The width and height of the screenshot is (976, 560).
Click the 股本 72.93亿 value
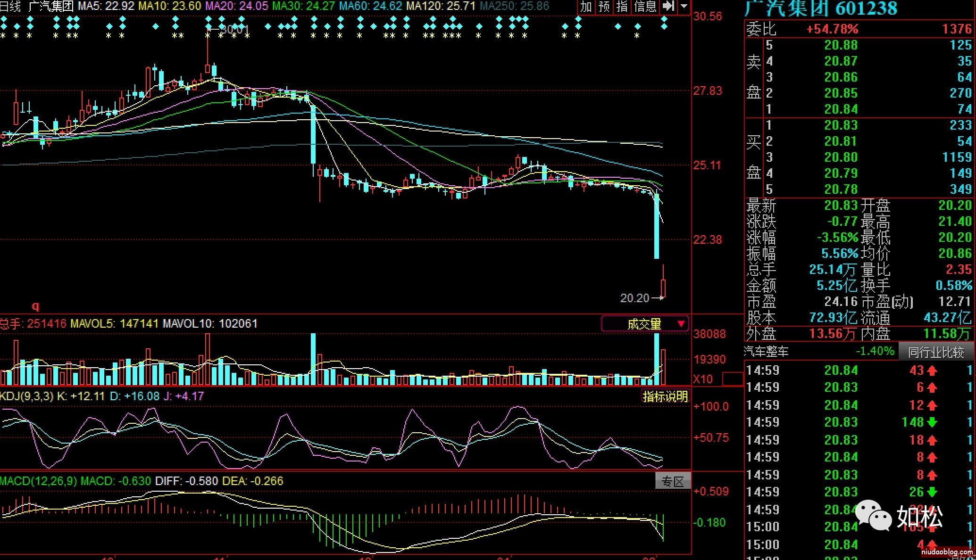833,318
